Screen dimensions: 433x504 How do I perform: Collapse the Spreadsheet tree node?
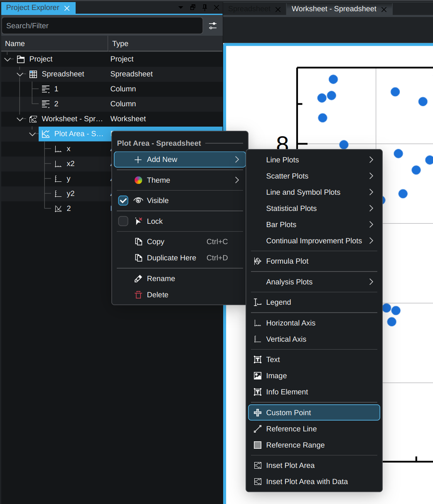[20, 74]
